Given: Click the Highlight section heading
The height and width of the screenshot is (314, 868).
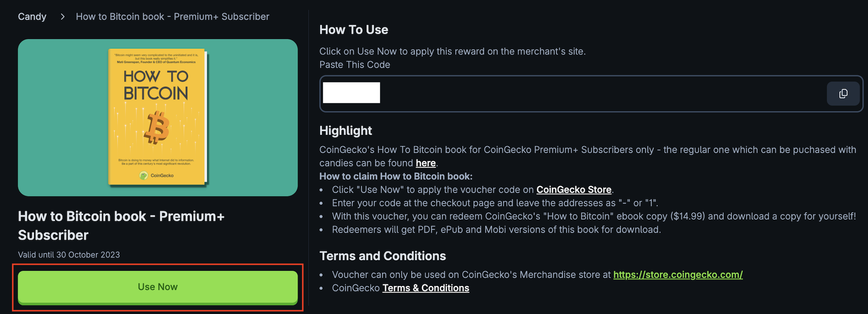Looking at the screenshot, I should click(345, 131).
